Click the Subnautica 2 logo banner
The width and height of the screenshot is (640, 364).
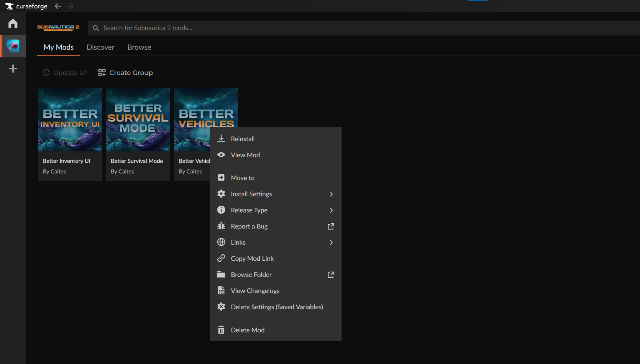coord(58,28)
